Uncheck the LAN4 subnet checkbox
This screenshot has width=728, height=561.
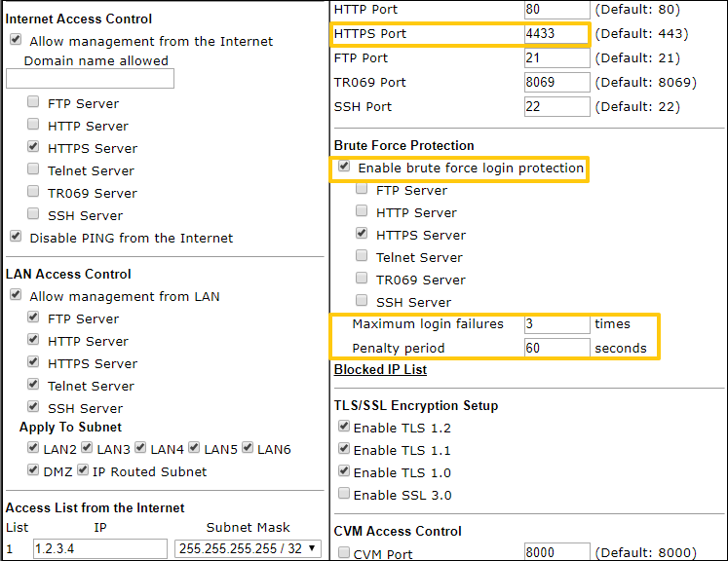tap(141, 448)
